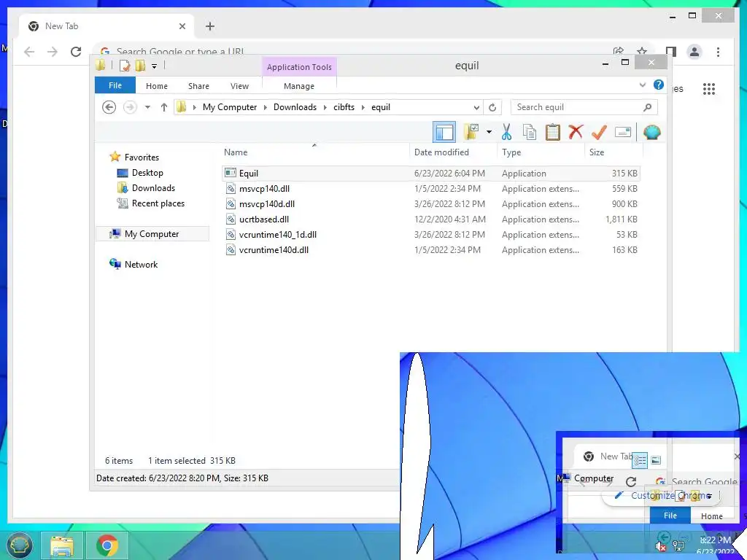747x560 pixels.
Task: Select the msvcp140d.dll file
Action: click(x=431, y=204)
